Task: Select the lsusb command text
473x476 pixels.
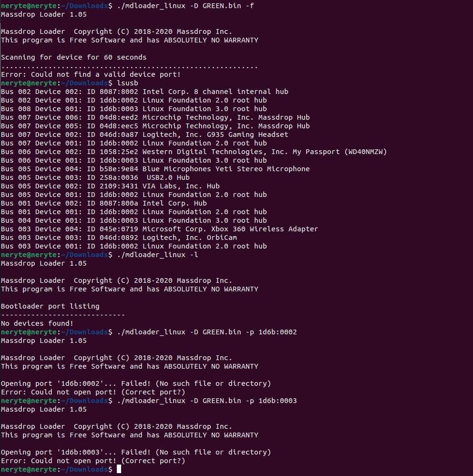Action: [129, 83]
